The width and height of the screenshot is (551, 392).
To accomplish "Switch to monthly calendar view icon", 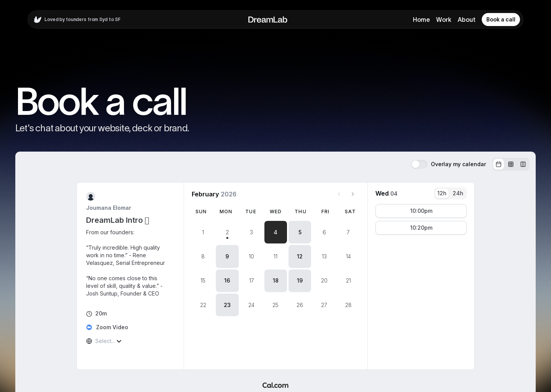I will (x=499, y=164).
